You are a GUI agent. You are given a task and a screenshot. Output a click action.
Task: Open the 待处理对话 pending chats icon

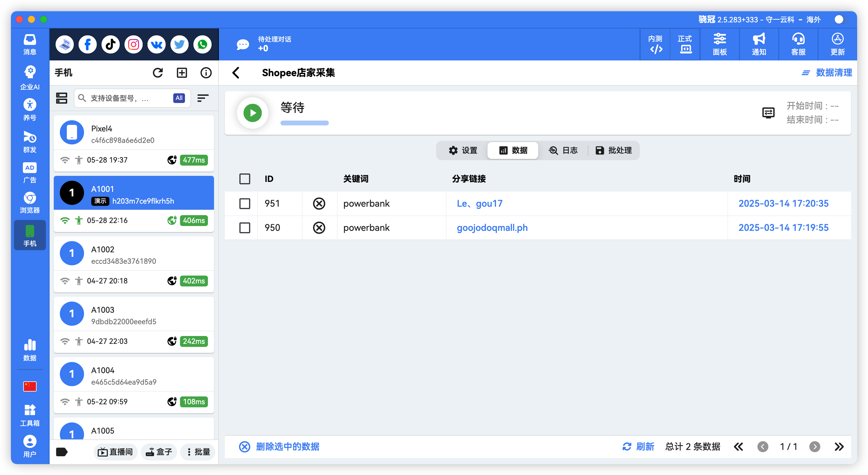[243, 44]
